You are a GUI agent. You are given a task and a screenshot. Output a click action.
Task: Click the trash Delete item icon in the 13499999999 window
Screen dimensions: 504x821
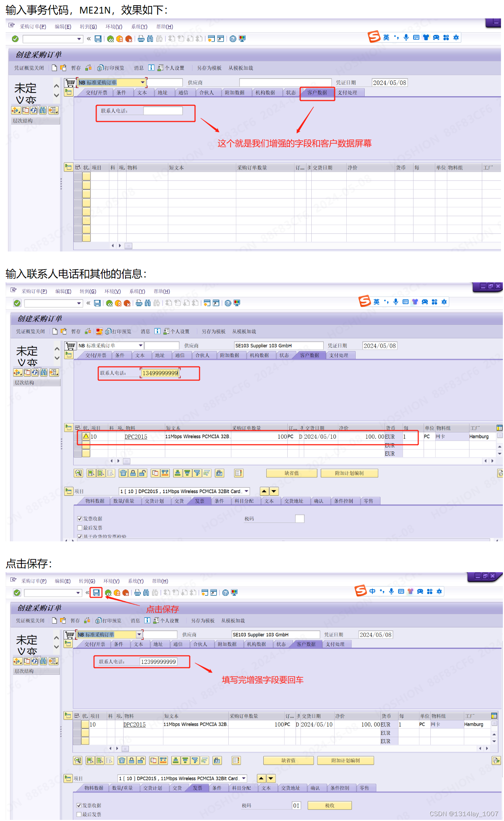point(123,473)
